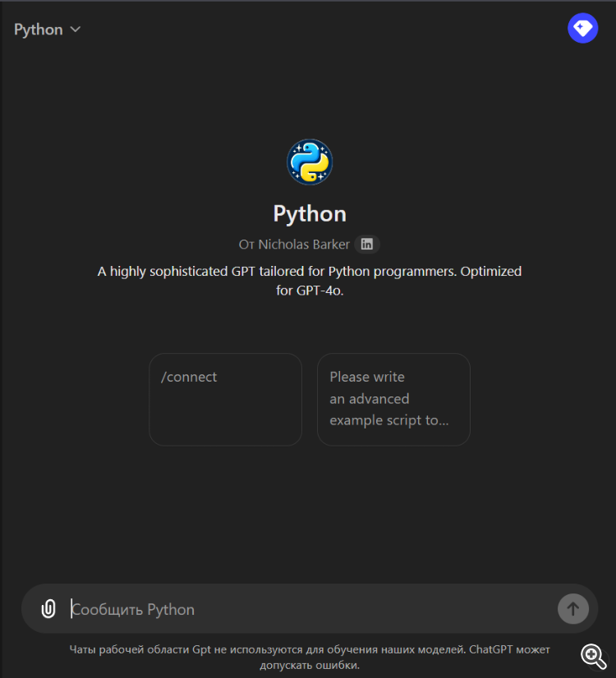616x678 pixels.
Task: Click the Python GPT logo avatar
Action: point(310,163)
